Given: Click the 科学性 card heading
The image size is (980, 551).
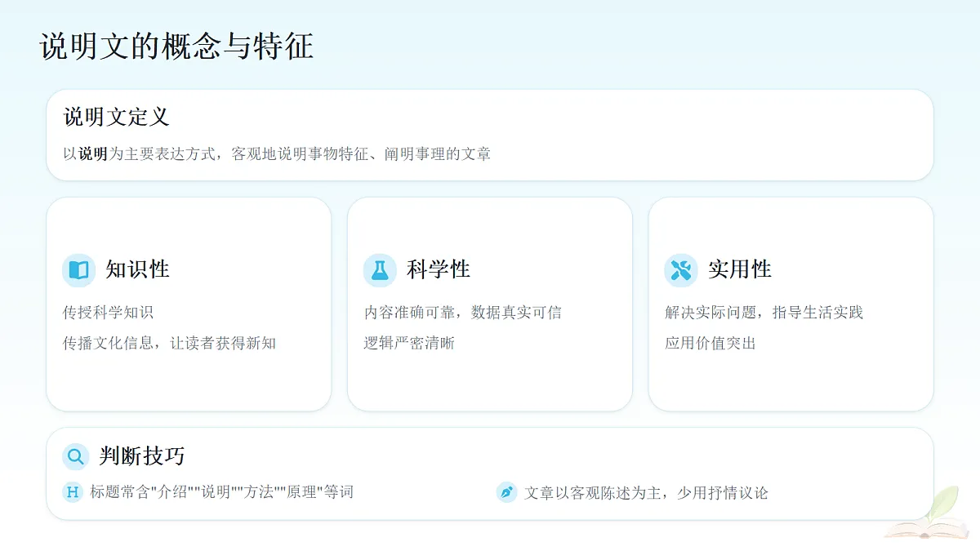Looking at the screenshot, I should (439, 269).
